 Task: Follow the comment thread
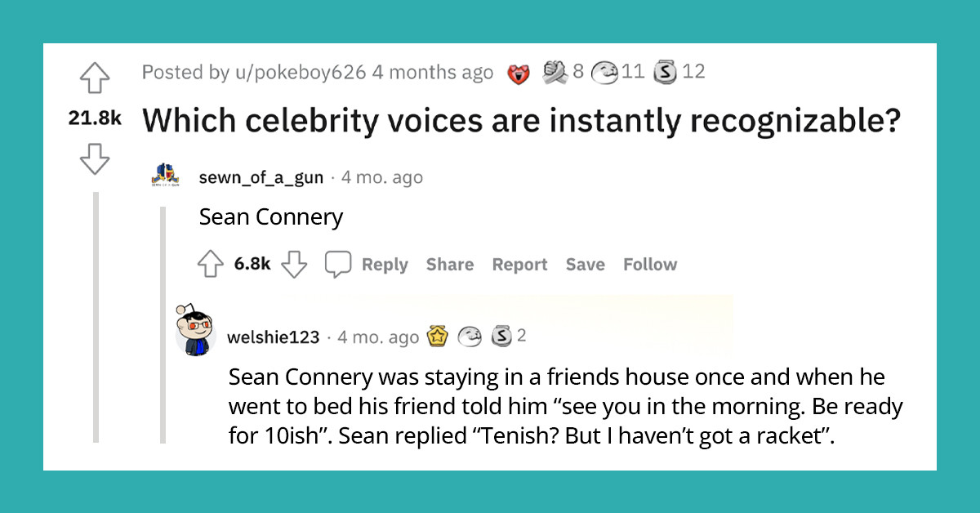pyautogui.click(x=649, y=264)
